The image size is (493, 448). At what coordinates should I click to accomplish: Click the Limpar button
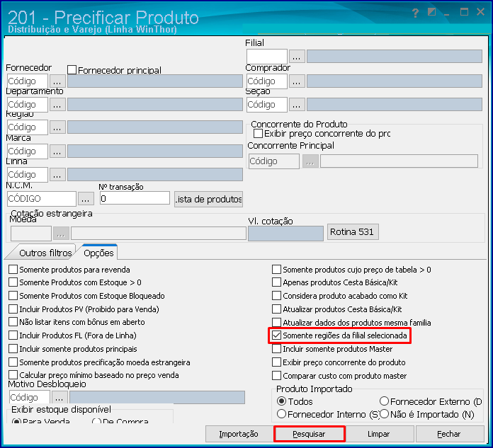(x=378, y=434)
